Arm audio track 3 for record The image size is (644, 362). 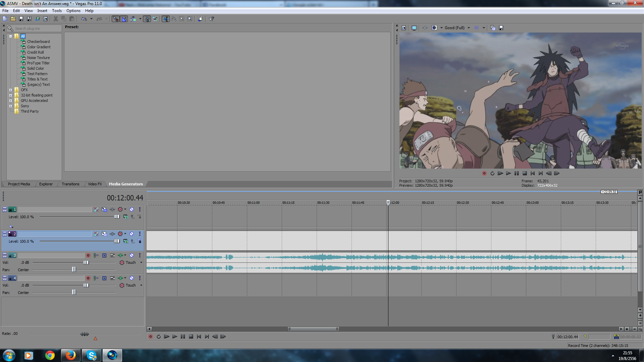[88, 255]
